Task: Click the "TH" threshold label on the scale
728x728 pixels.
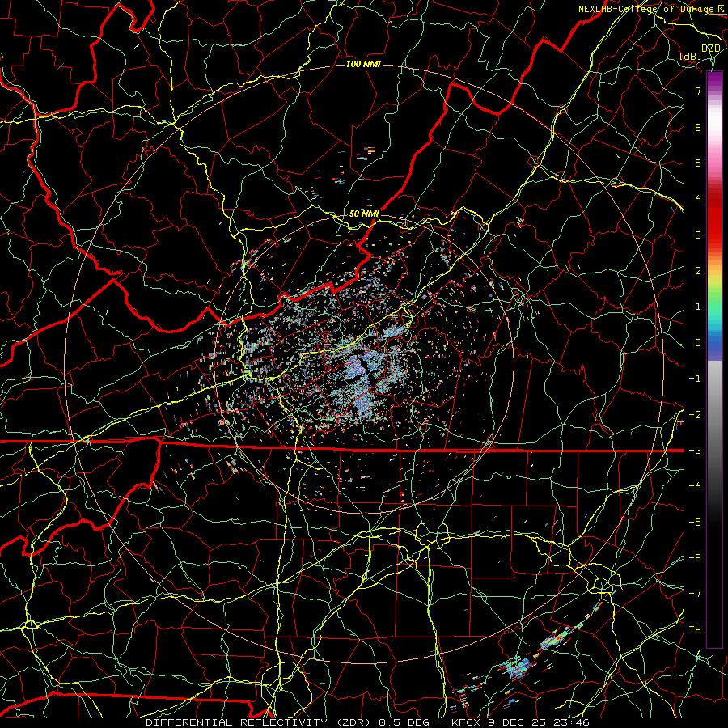Action: [x=695, y=630]
